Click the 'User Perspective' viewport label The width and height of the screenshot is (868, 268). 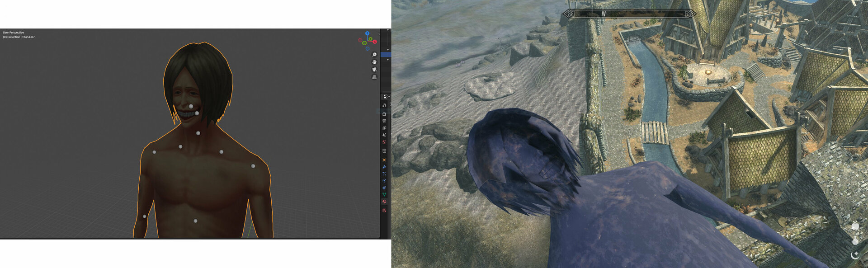point(14,33)
